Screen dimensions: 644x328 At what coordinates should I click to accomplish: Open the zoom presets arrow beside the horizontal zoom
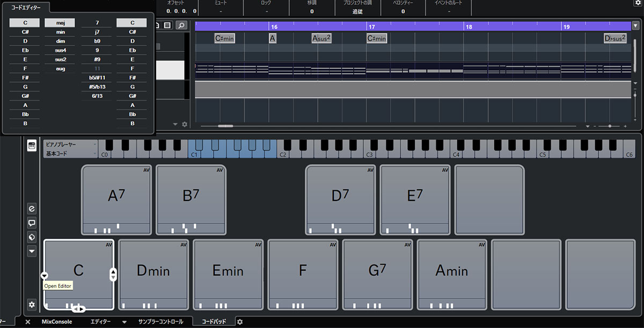588,126
